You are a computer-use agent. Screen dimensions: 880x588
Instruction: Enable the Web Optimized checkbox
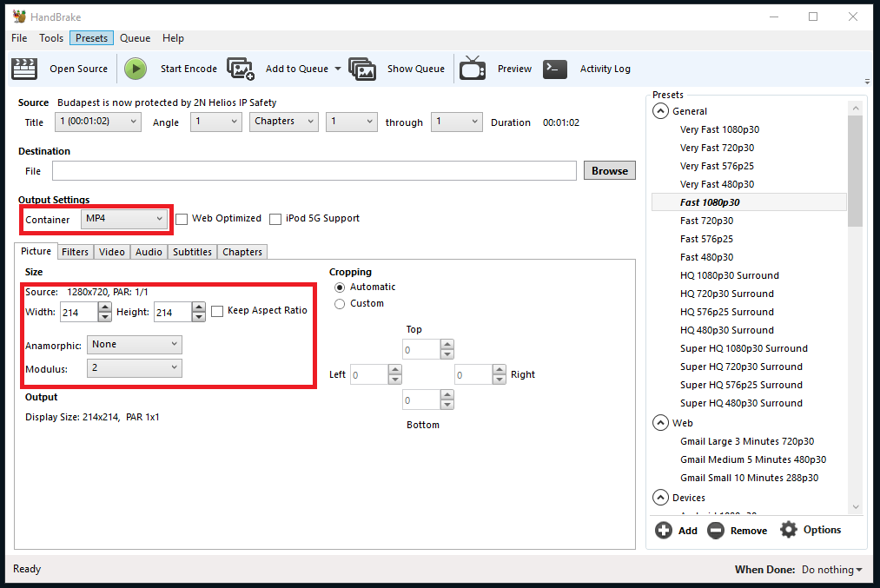182,219
